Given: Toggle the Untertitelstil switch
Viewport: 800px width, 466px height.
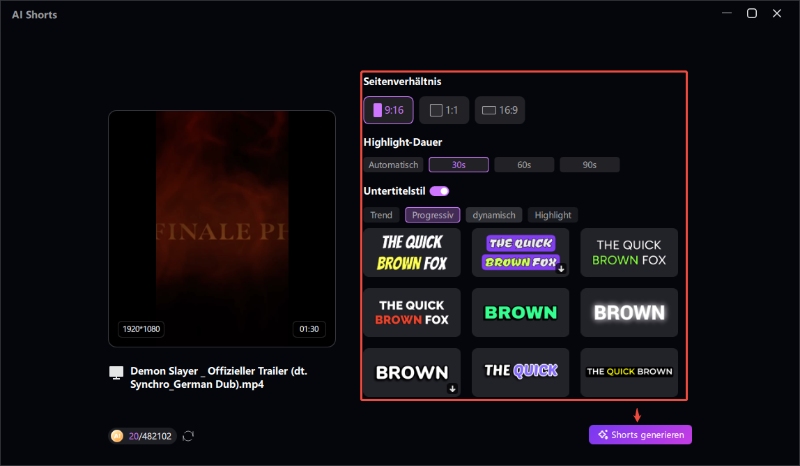Looking at the screenshot, I should click(439, 191).
